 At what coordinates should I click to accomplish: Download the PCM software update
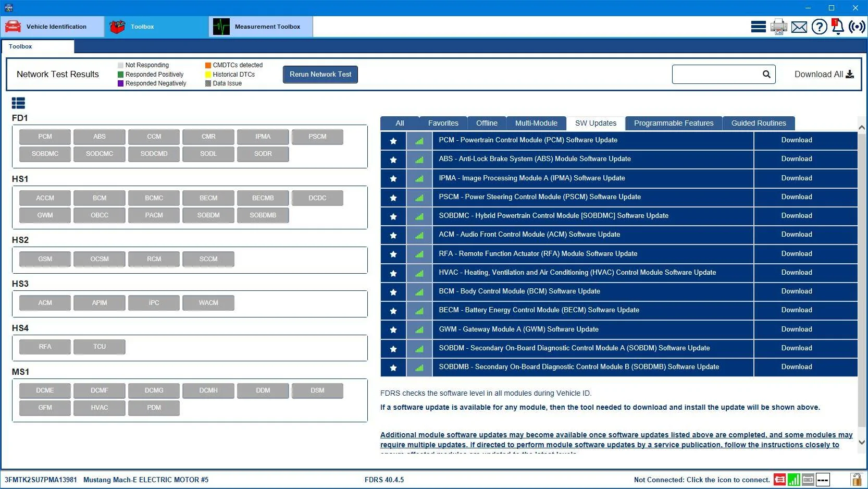point(797,140)
